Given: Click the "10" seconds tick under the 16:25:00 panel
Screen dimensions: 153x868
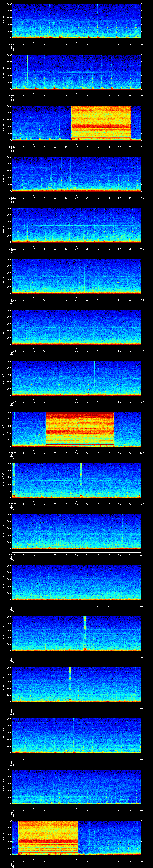Looking at the screenshot, I should pos(33,606).
